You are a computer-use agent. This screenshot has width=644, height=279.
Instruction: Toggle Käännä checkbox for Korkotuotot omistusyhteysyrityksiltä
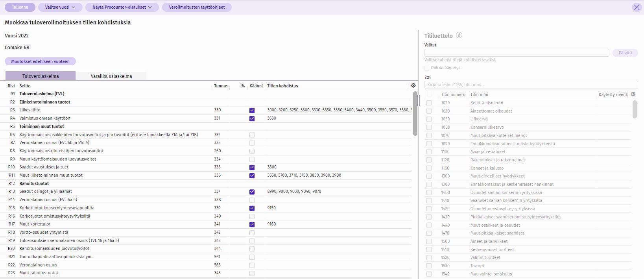click(x=252, y=216)
